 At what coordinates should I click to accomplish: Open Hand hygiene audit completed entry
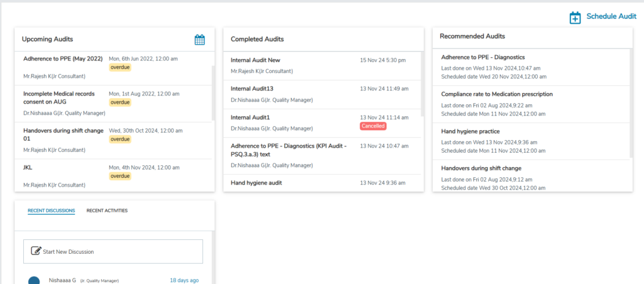coord(256,183)
